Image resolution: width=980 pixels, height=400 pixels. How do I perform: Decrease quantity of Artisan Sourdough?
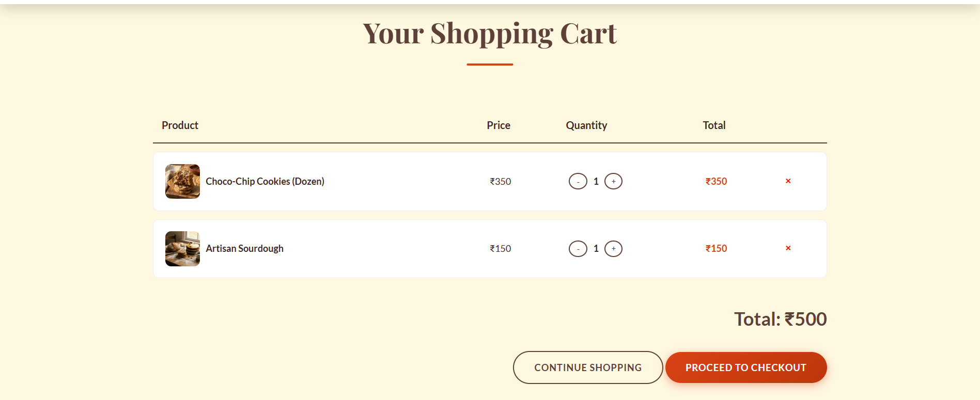point(578,248)
